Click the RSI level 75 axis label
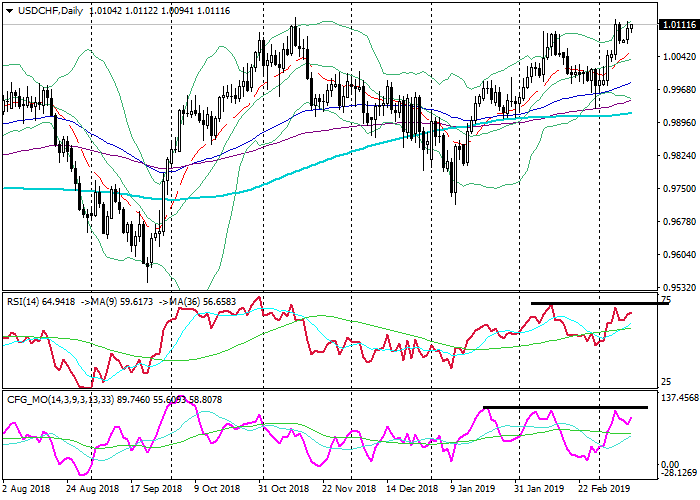700x500 pixels. pos(666,300)
